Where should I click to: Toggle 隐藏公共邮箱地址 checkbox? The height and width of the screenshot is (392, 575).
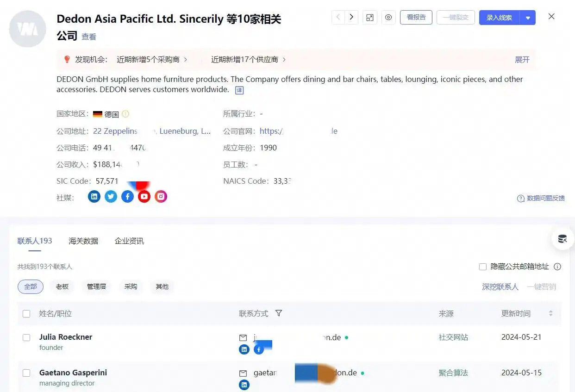(483, 267)
